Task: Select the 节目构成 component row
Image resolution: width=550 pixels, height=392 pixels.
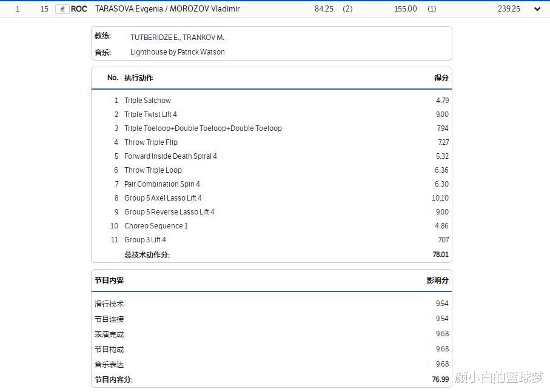Action: 272,349
